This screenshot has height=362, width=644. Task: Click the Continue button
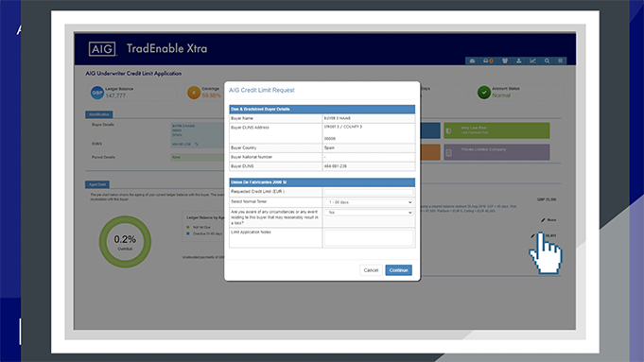[x=398, y=270]
